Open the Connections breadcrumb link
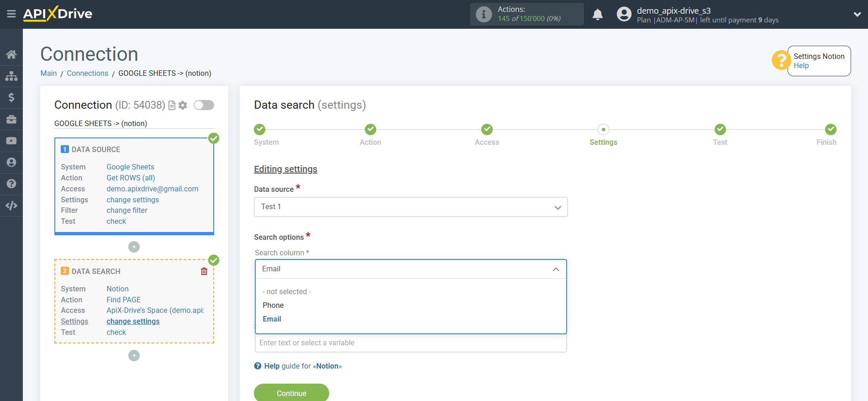The image size is (868, 401). tap(88, 73)
